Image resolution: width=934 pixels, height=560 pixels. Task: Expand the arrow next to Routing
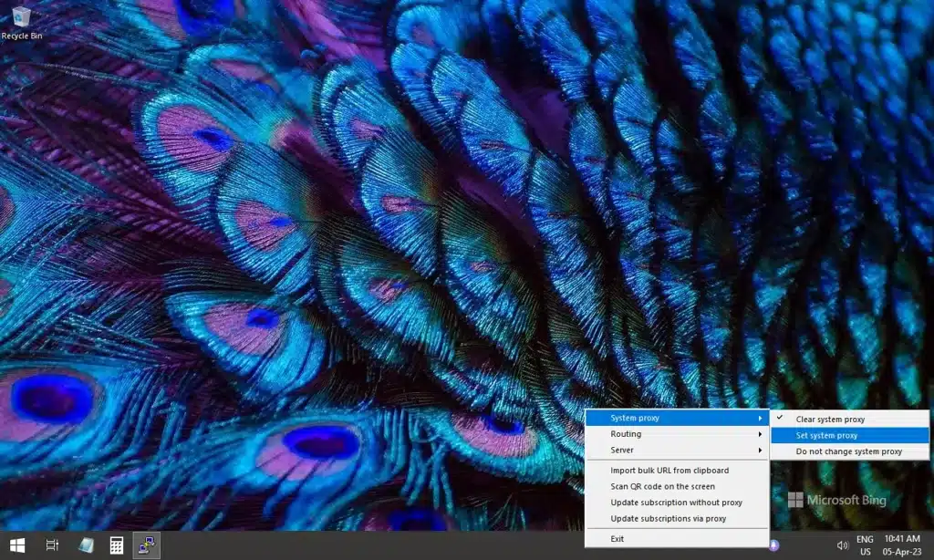click(x=760, y=434)
